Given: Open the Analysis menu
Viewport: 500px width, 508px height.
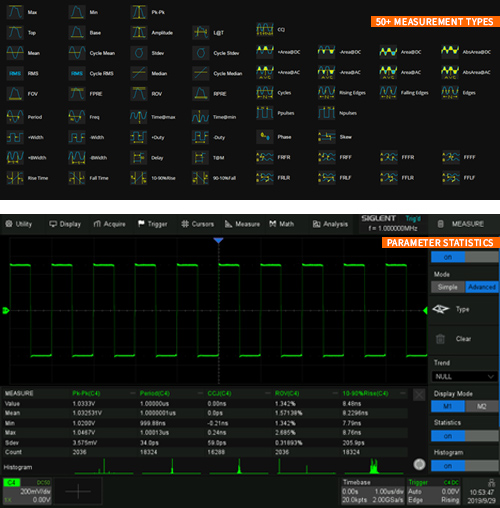Looking at the screenshot, I should click(x=330, y=224).
